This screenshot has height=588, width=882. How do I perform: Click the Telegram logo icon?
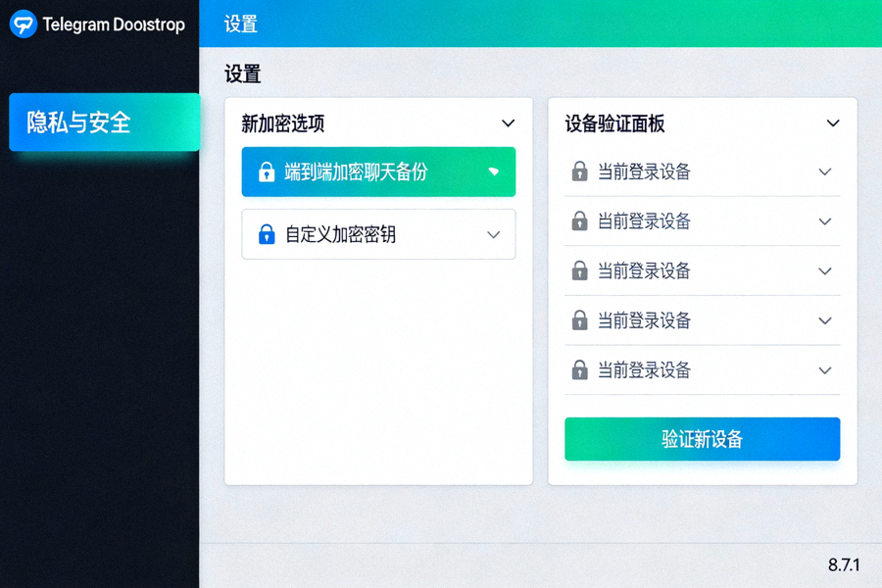click(x=22, y=24)
